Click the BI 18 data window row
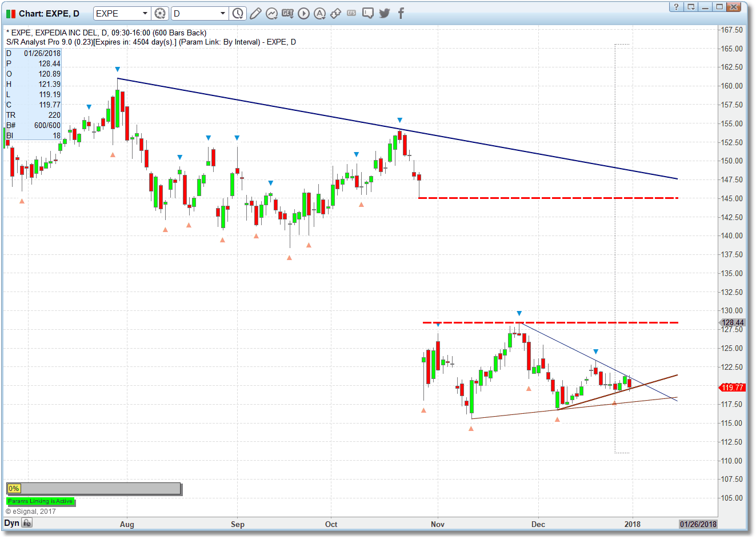 [33, 135]
